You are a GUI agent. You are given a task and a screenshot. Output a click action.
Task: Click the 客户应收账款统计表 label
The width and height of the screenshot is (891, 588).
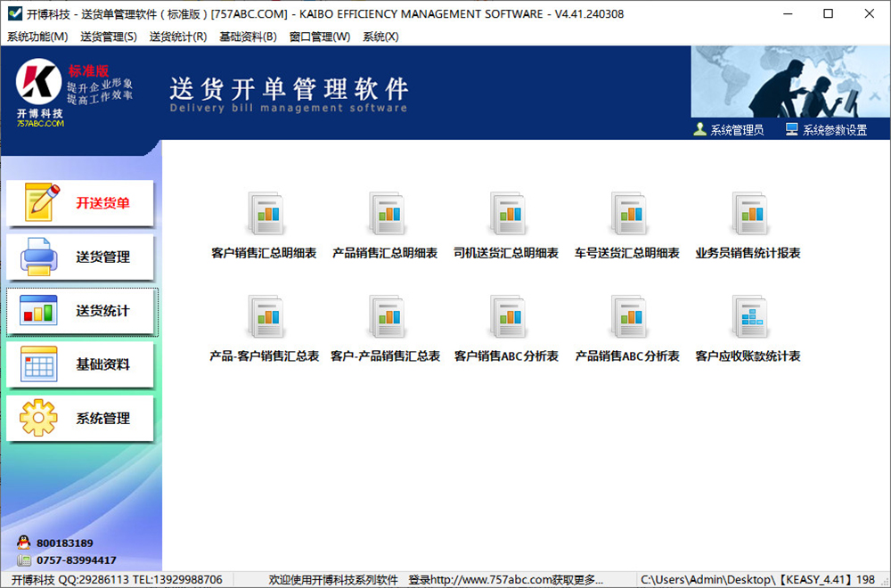pyautogui.click(x=748, y=356)
